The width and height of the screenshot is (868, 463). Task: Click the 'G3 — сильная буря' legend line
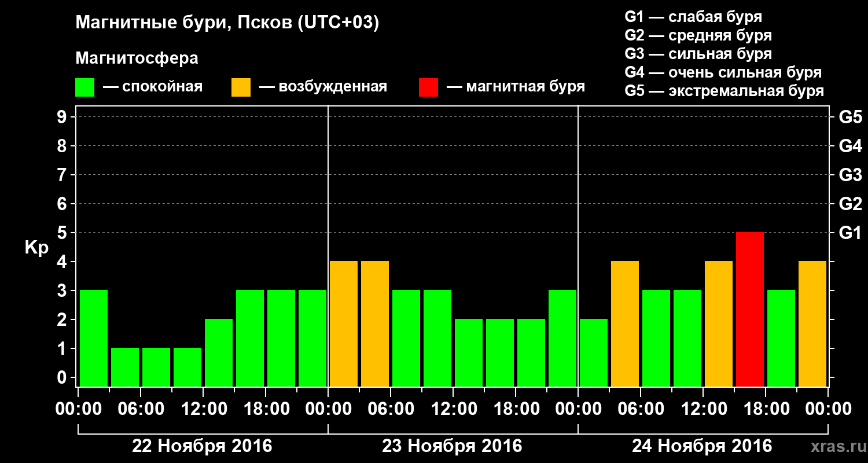click(x=698, y=54)
